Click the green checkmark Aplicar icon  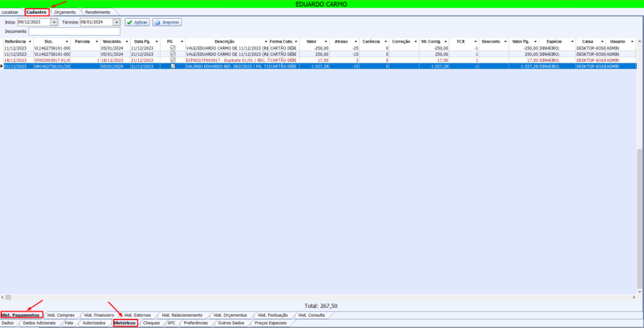pos(129,23)
